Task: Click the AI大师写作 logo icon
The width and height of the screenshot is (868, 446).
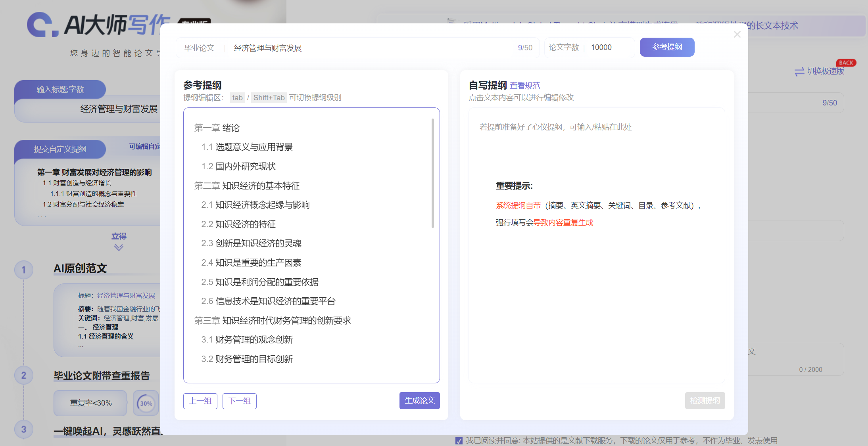Action: (x=42, y=25)
